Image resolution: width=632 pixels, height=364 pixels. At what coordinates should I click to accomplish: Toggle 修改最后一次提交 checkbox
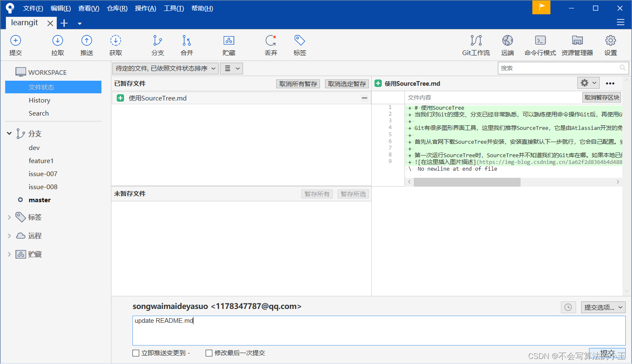(x=209, y=353)
